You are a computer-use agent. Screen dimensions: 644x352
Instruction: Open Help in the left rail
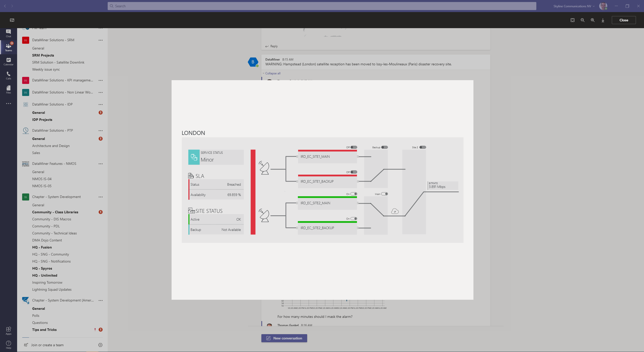pos(8,345)
